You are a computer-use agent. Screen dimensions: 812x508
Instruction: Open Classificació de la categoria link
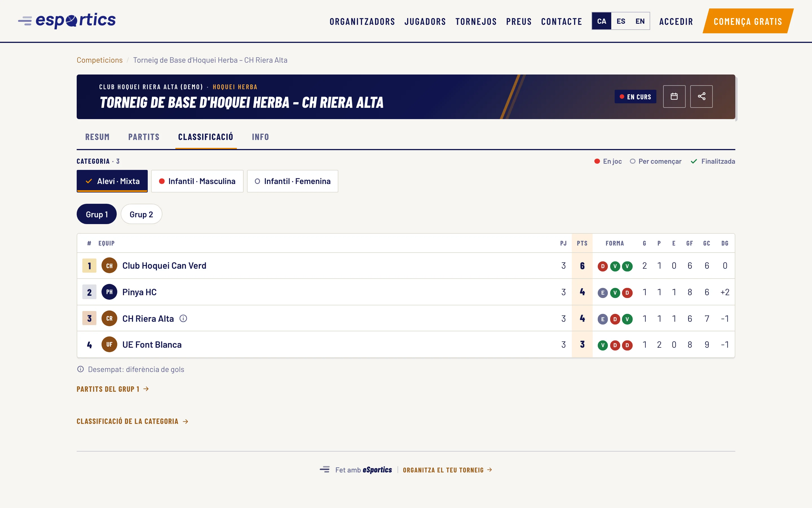coord(132,421)
